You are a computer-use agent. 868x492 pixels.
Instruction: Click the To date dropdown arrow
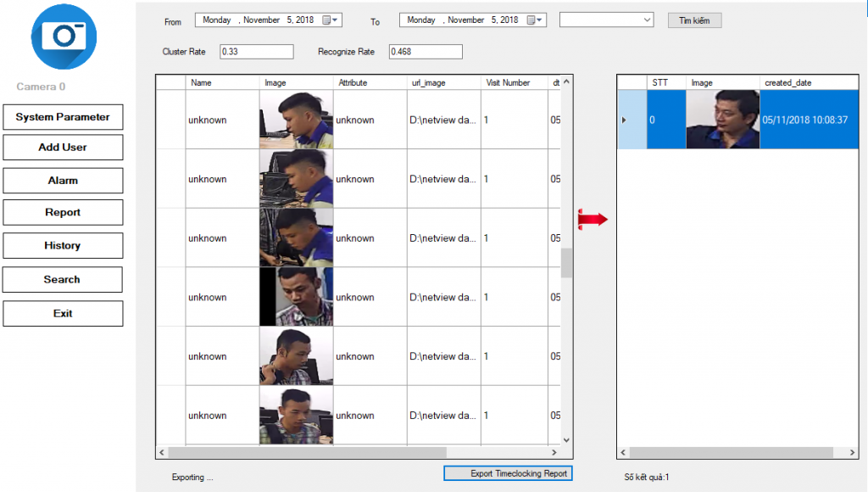pyautogui.click(x=541, y=20)
